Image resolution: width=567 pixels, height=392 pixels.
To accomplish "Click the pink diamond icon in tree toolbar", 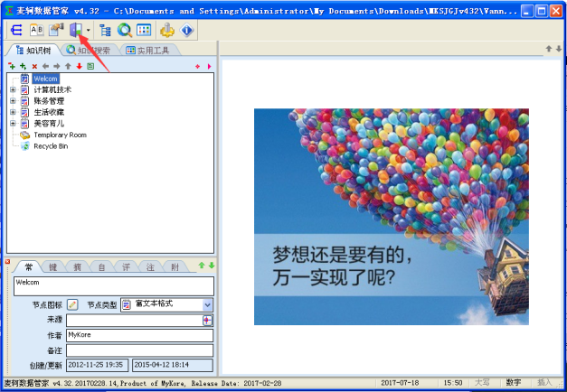I will [197, 67].
